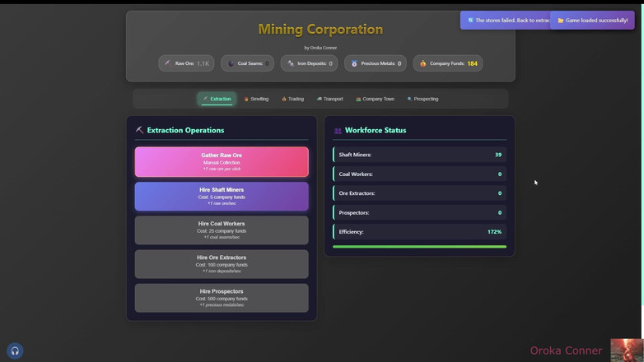The height and width of the screenshot is (362, 644).
Task: Click the Iron Deposits resource icon
Action: point(291,63)
